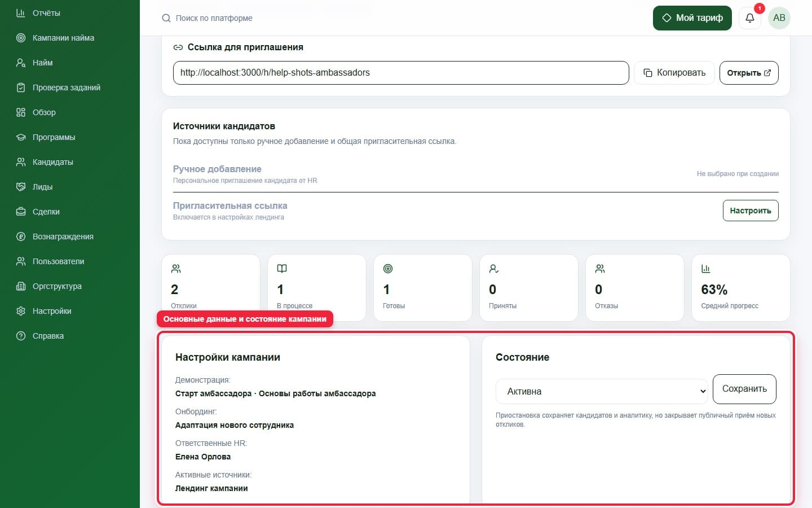The height and width of the screenshot is (508, 812).
Task: Click the Открыть button
Action: click(x=749, y=73)
